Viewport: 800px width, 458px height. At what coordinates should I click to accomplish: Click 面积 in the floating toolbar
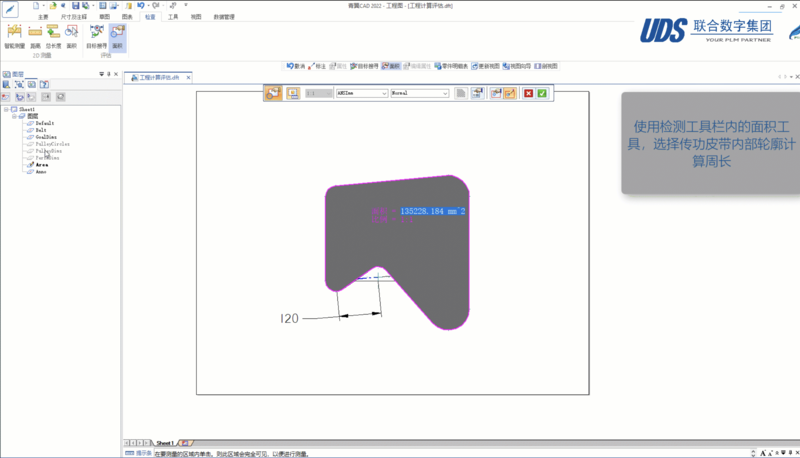point(391,66)
